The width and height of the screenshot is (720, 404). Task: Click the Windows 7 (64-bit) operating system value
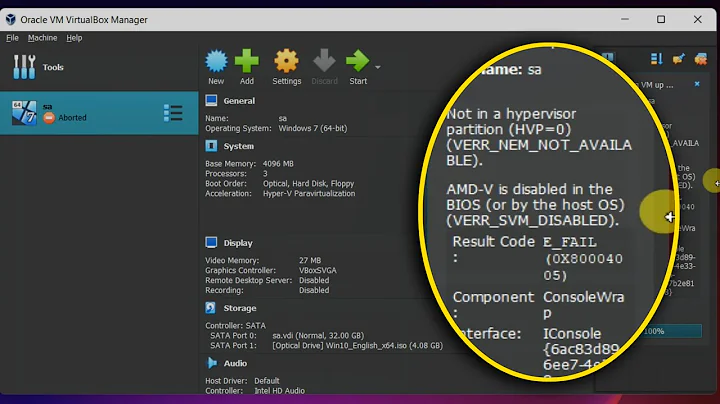pyautogui.click(x=313, y=129)
